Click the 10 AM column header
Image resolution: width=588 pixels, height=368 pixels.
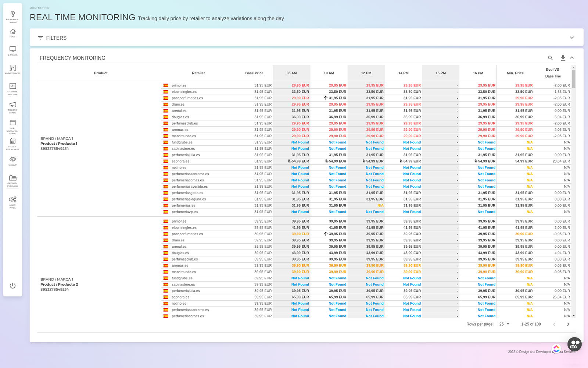[x=329, y=73]
